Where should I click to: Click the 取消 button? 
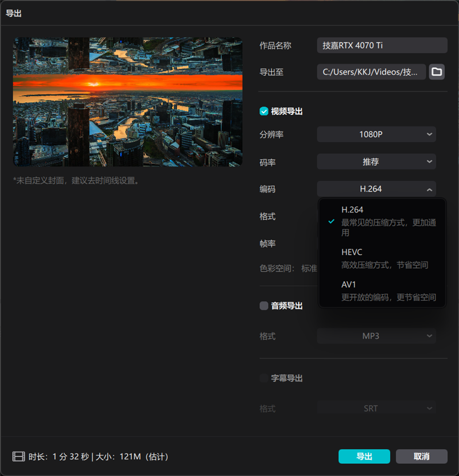pos(421,456)
